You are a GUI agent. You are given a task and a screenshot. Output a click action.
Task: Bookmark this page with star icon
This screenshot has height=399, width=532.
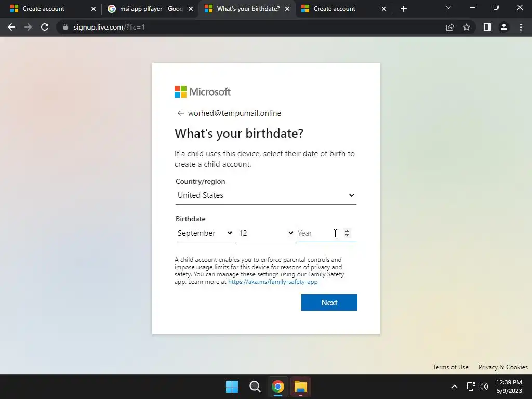[467, 27]
